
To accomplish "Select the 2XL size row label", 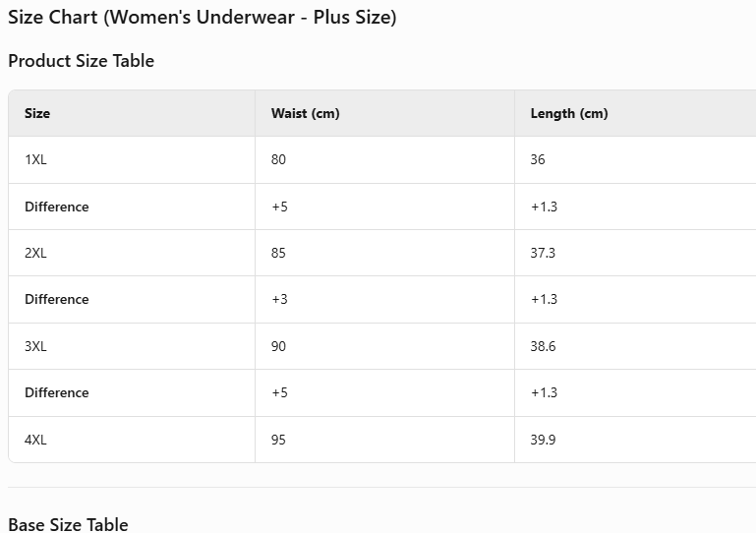I will (35, 253).
